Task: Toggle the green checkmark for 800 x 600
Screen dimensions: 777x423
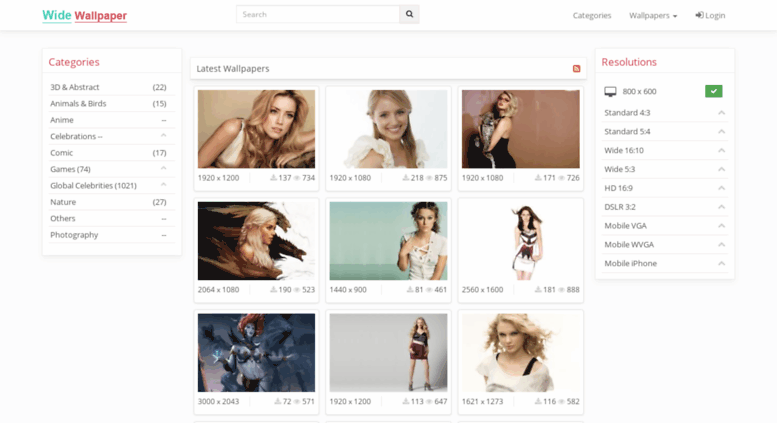Action: [x=714, y=91]
